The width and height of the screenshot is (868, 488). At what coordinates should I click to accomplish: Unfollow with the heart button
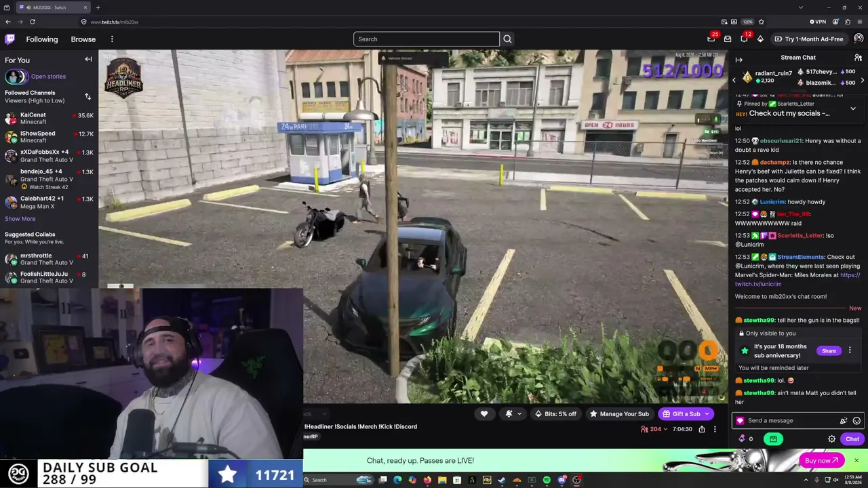click(x=484, y=414)
